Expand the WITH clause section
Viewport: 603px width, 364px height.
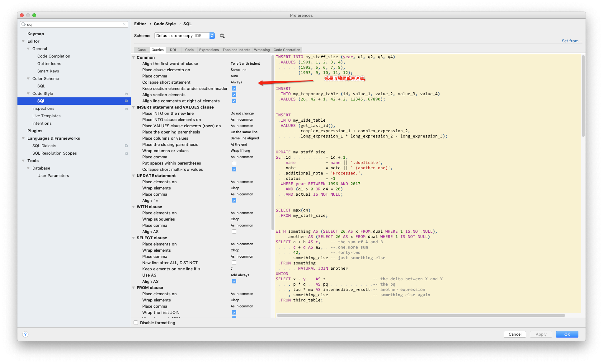pos(135,206)
